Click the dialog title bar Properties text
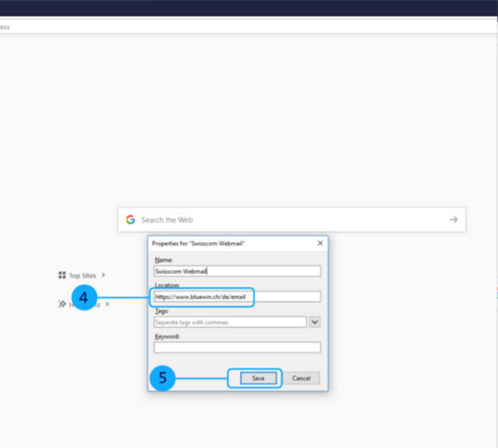Viewport: 498px width, 448px height. (199, 243)
